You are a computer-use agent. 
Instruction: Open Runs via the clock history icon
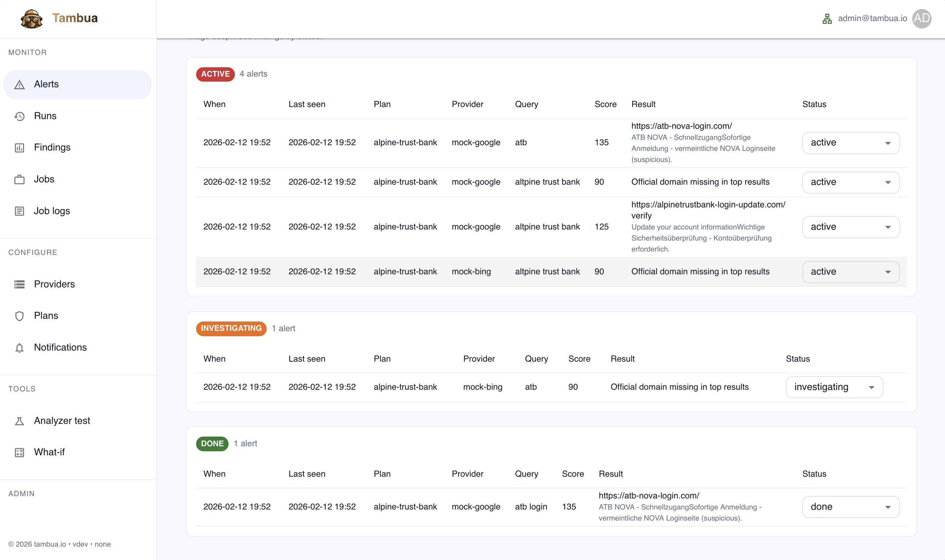(19, 116)
